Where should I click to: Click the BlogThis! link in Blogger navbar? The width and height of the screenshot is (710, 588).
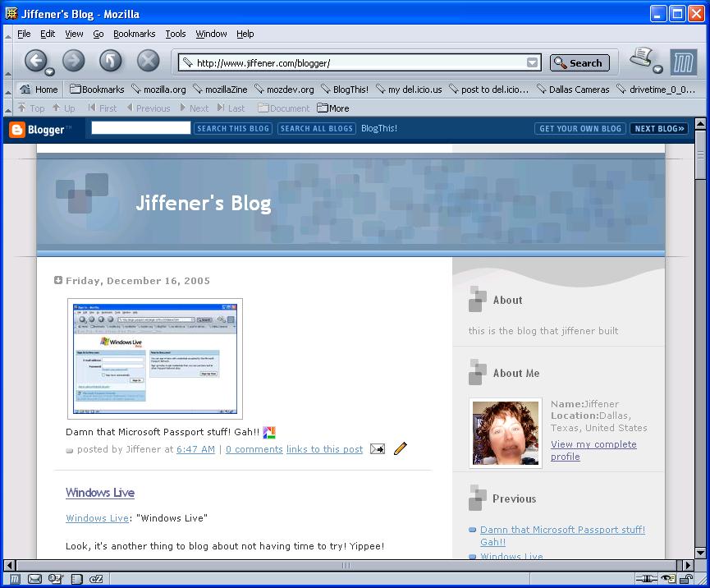click(x=379, y=128)
